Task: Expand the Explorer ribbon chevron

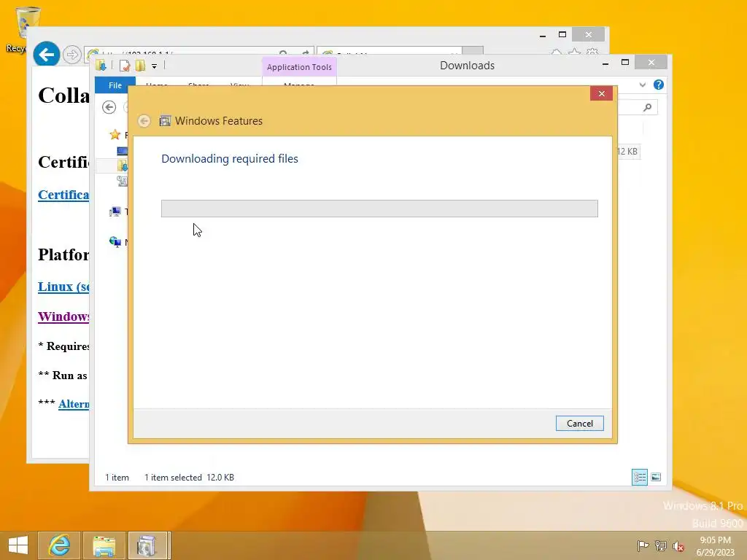Action: pyautogui.click(x=642, y=85)
